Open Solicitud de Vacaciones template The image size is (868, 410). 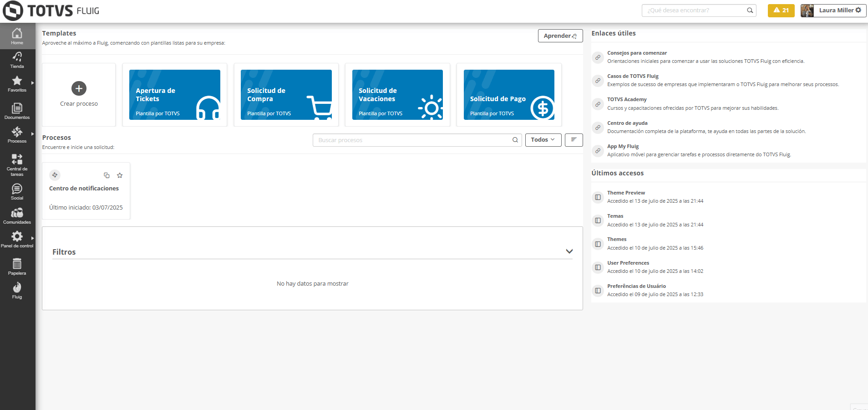pos(397,95)
